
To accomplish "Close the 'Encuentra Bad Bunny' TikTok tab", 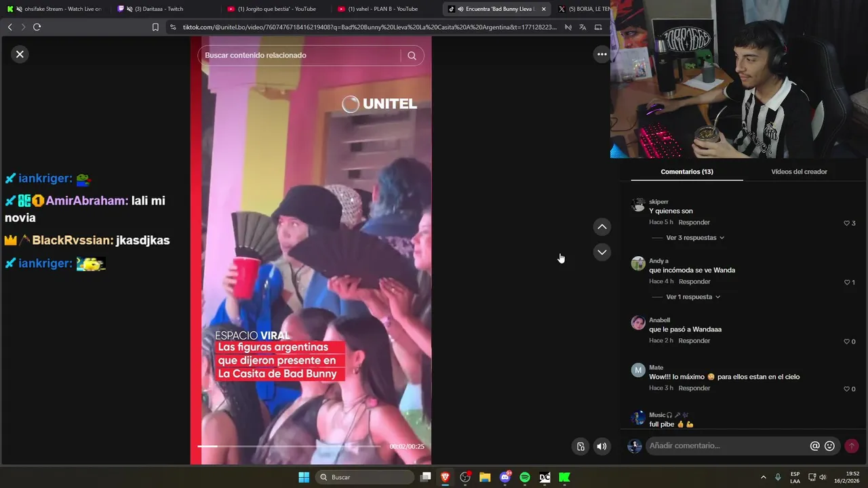I will (543, 9).
